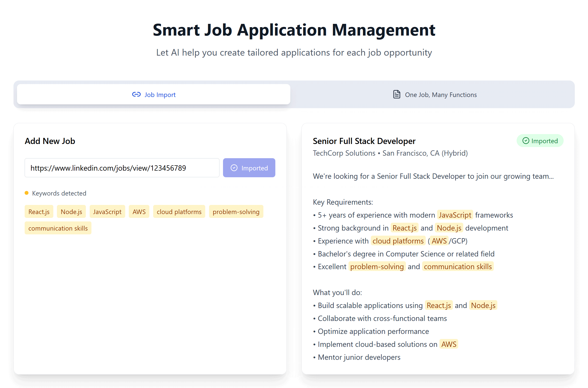Viewport: 588px width, 388px height.
Task: Click the link icon on Job Import tab
Action: click(136, 94)
